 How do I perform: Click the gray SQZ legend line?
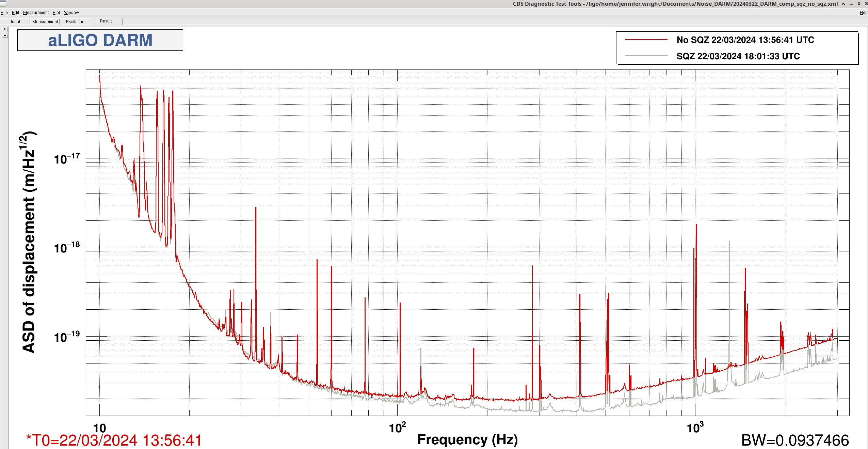tap(646, 56)
